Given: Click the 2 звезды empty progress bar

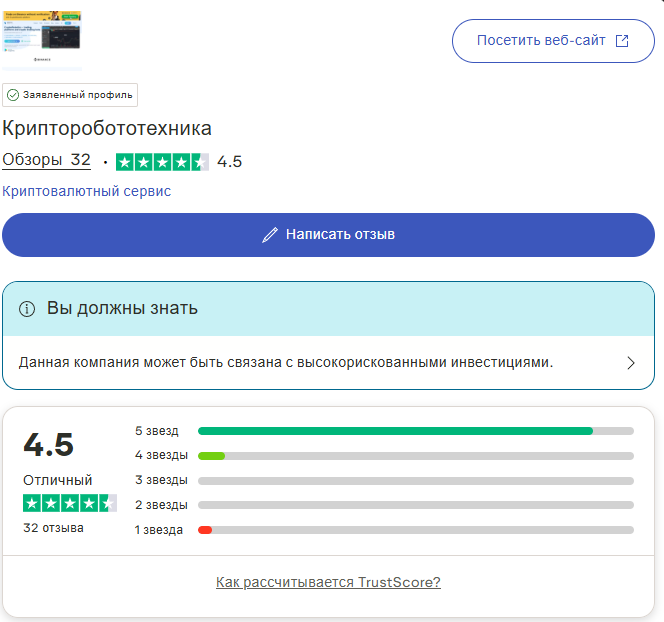Looking at the screenshot, I should click(416, 505).
